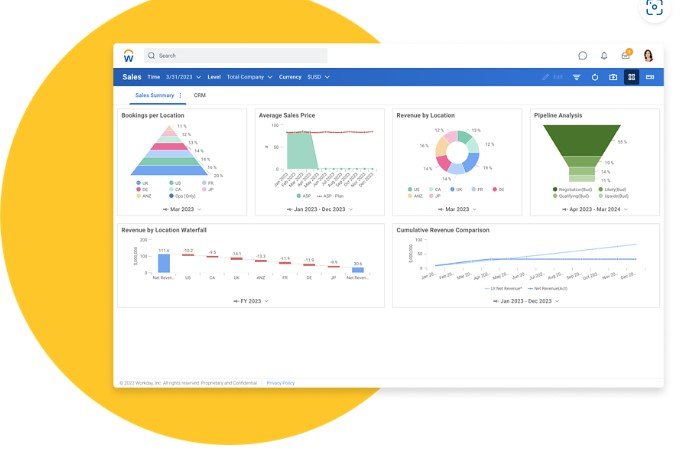The height and width of the screenshot is (455, 697).
Task: Open Sales Summary tab options (three dots)
Action: 180,95
